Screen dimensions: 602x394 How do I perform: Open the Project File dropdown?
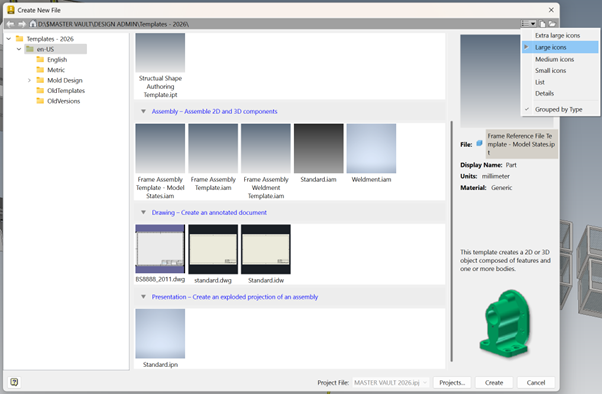pos(425,382)
